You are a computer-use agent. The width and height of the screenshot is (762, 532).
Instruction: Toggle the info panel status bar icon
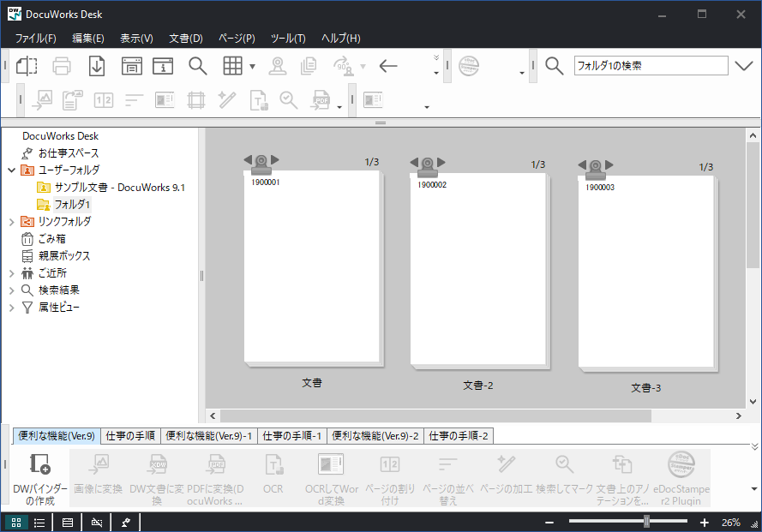(68, 523)
